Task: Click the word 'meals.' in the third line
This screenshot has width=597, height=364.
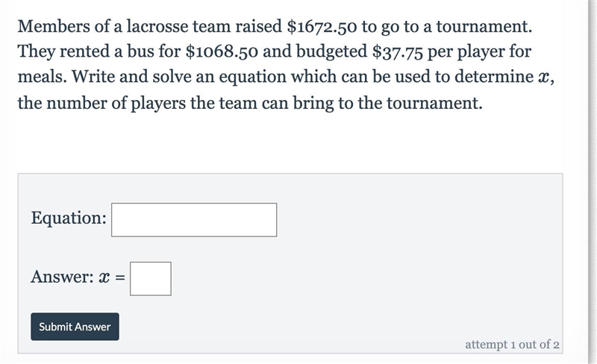Action: click(43, 77)
